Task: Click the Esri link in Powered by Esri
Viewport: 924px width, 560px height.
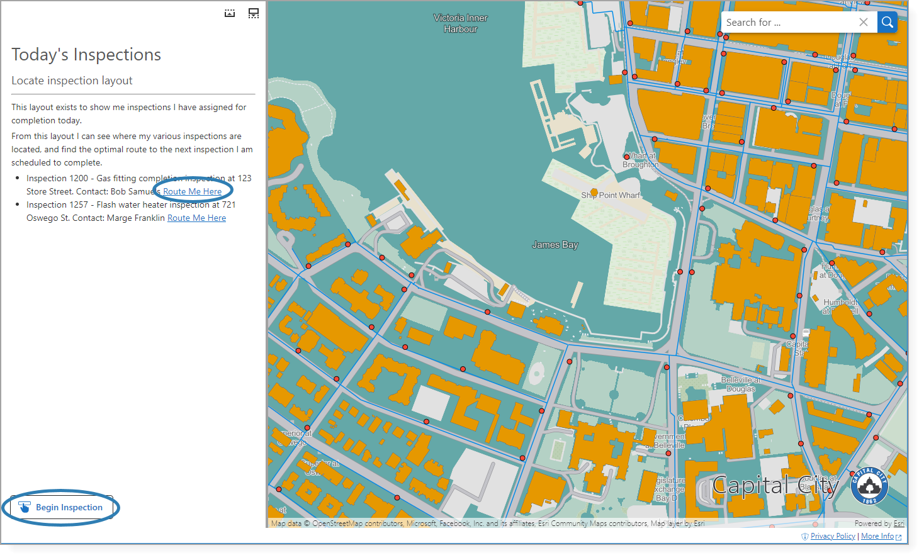Action: coord(899,523)
